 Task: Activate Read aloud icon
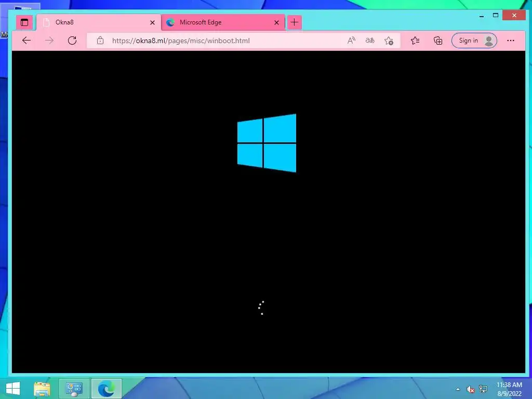[352, 41]
